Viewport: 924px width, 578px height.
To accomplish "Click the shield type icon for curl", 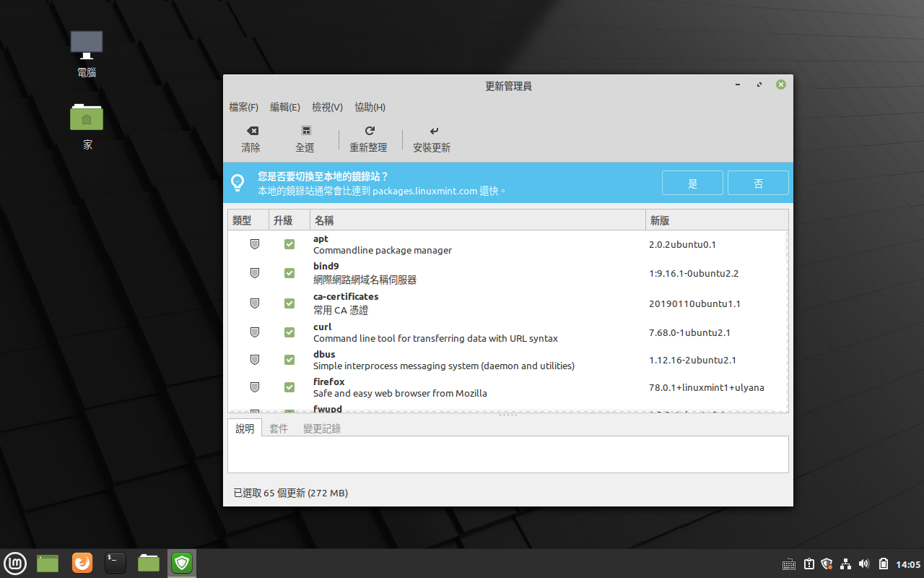I will coord(254,332).
